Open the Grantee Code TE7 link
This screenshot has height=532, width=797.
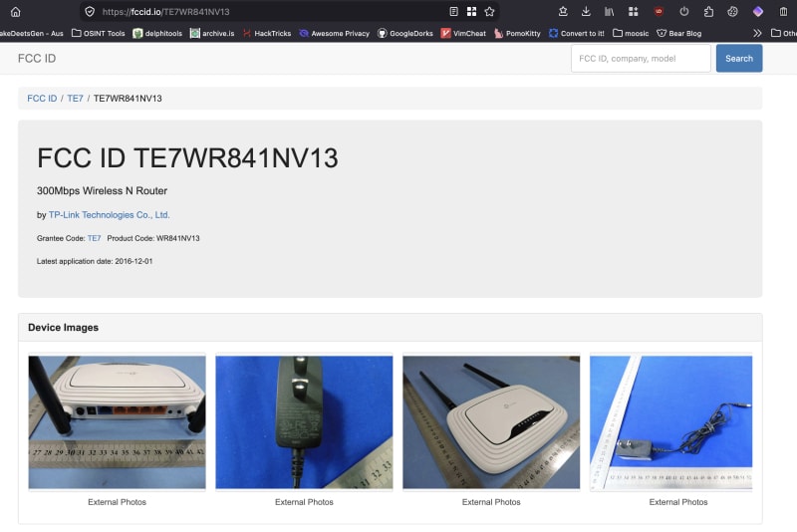[94, 238]
